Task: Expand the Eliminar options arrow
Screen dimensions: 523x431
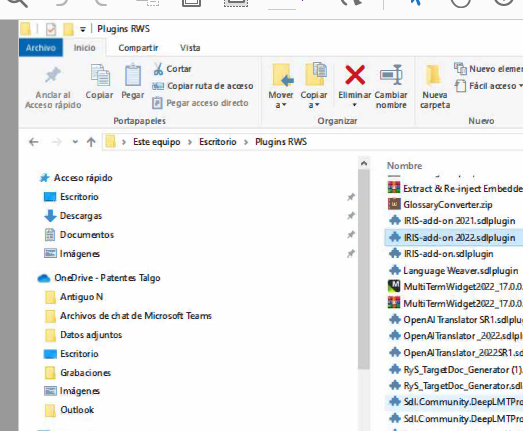Action: [355, 105]
